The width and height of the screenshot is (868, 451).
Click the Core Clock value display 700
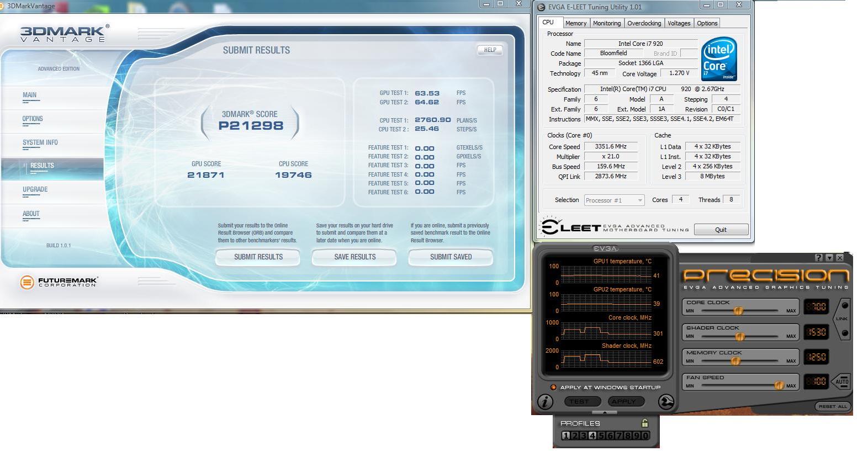click(x=816, y=307)
